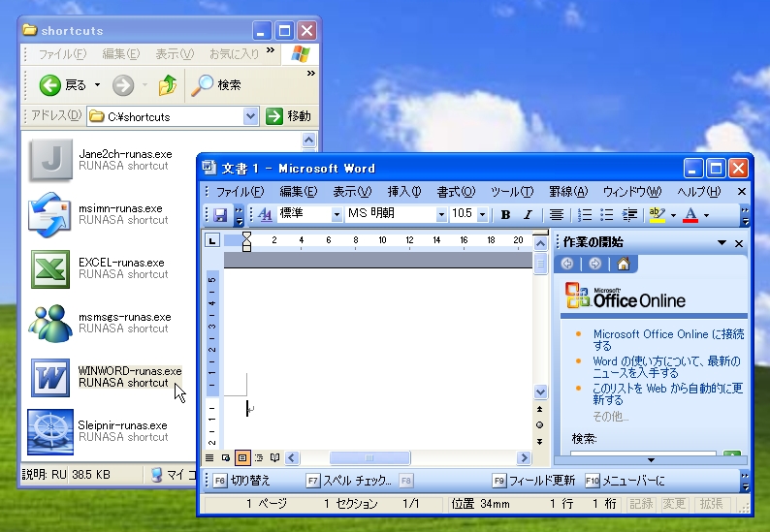The height and width of the screenshot is (532, 770).
Task: Click task pane Back arrow icon
Action: pos(567,264)
